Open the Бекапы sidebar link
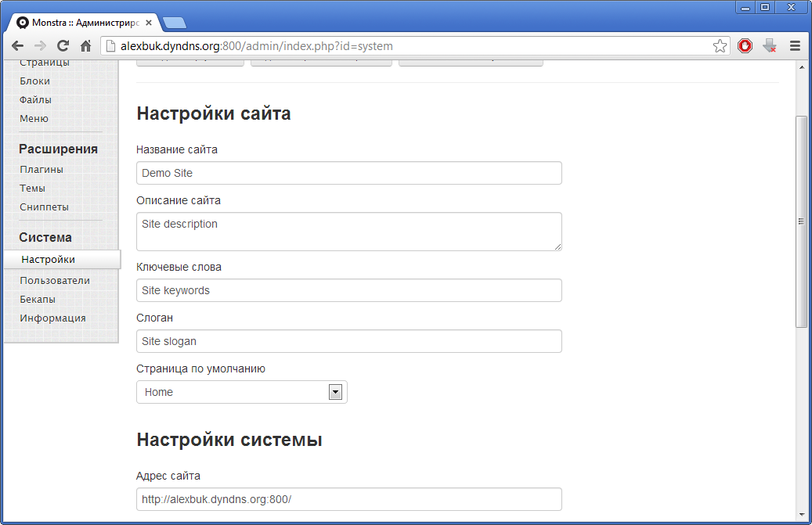The image size is (812, 525). [x=38, y=299]
